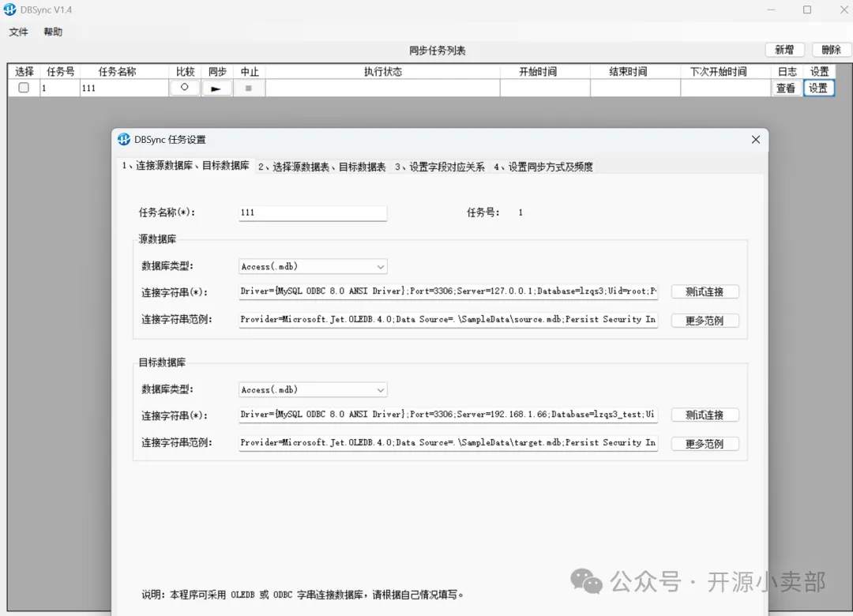This screenshot has height=616, width=853.
Task: Click the 选择 column header
Action: click(24, 71)
